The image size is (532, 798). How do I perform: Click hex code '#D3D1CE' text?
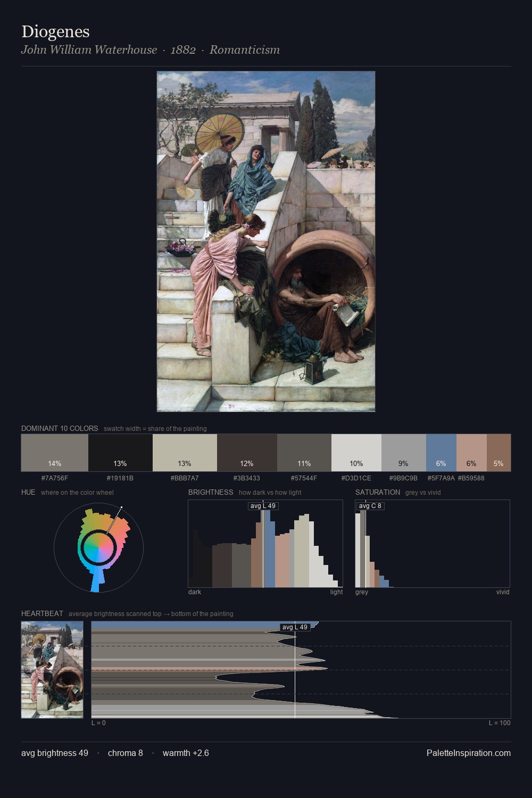[356, 478]
